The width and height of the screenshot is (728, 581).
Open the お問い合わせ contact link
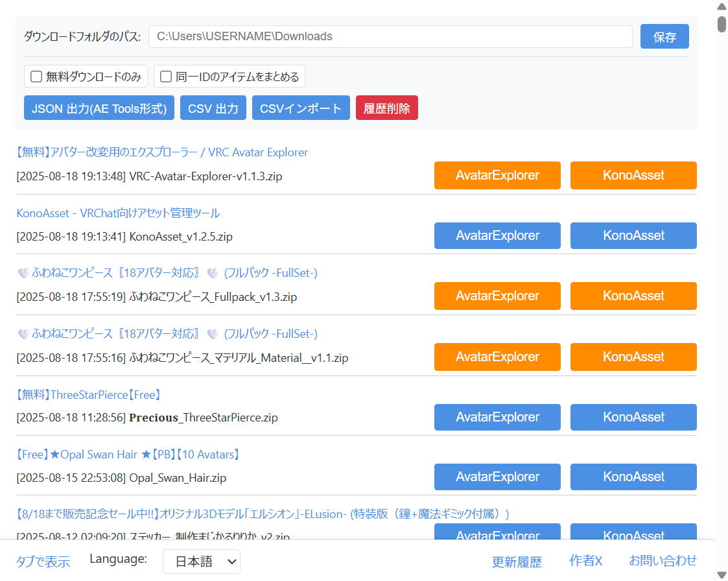[x=663, y=560]
